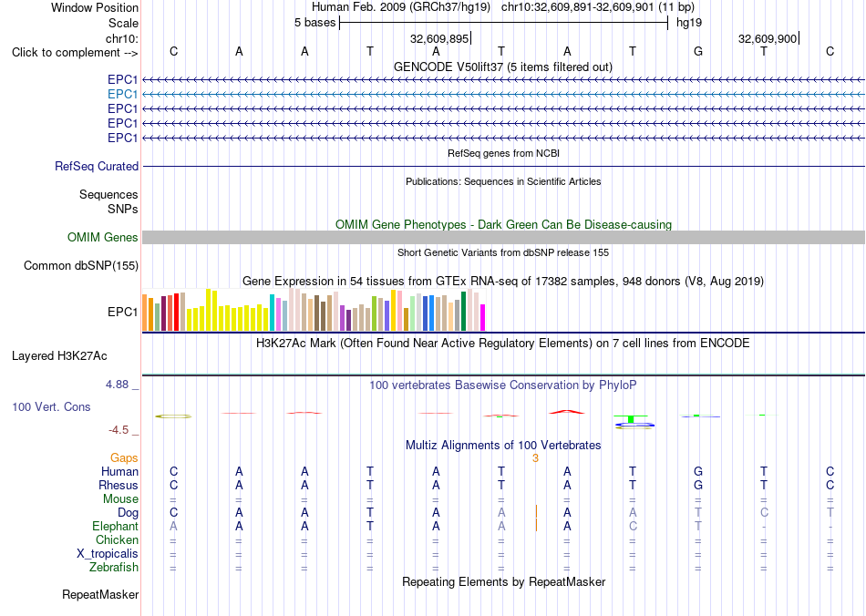Click the Sequences label under Publications track

108,194
